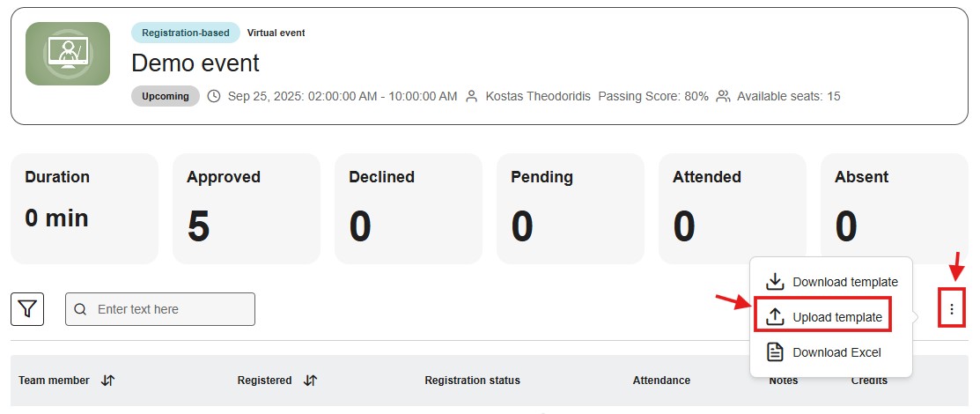
Task: Click the virtual event thumbnail image
Action: coord(68,54)
